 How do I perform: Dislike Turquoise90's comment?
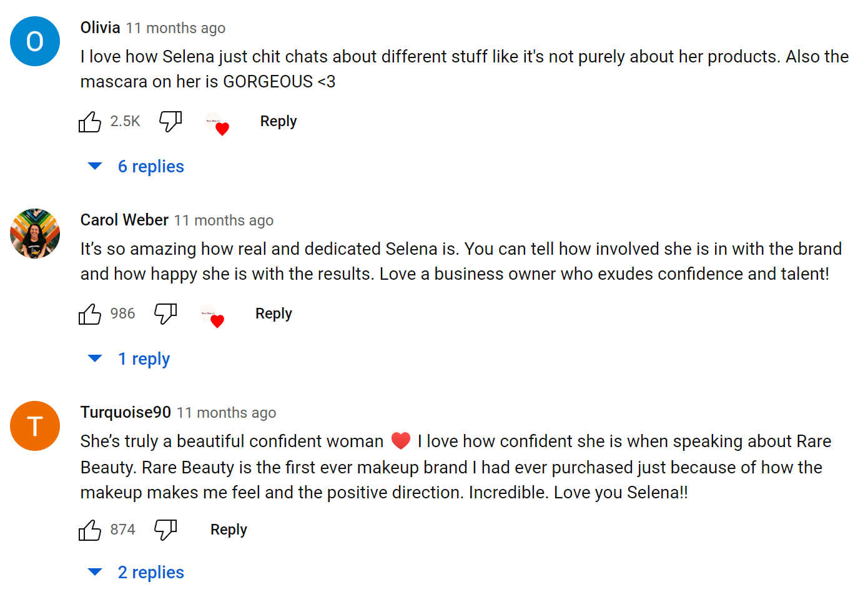[x=165, y=530]
